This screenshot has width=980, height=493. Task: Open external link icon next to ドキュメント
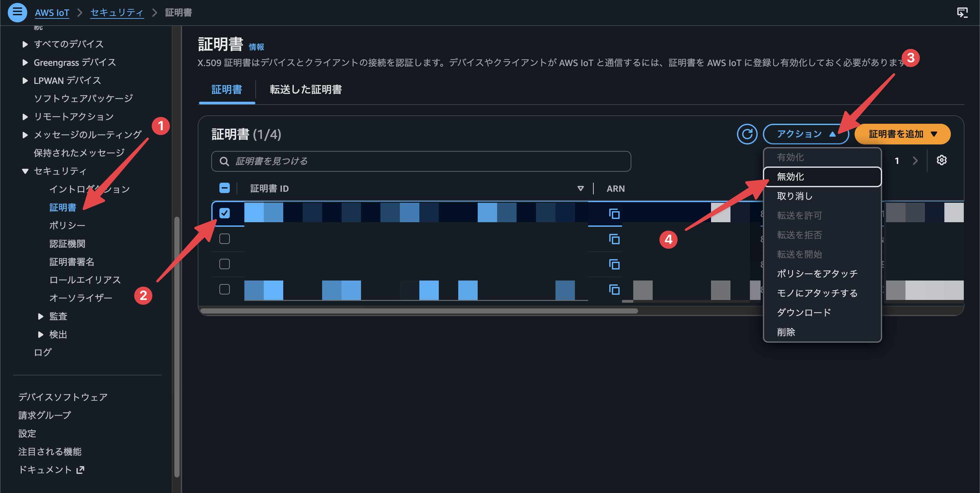coord(80,470)
